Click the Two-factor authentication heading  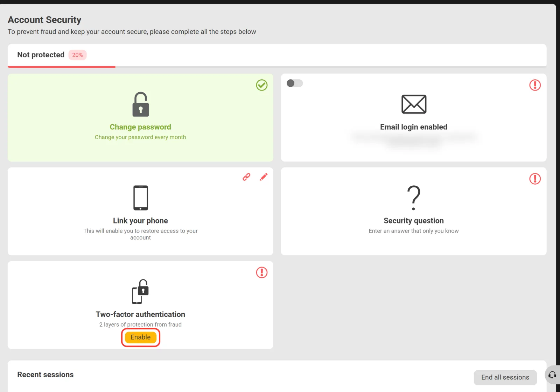pos(140,314)
